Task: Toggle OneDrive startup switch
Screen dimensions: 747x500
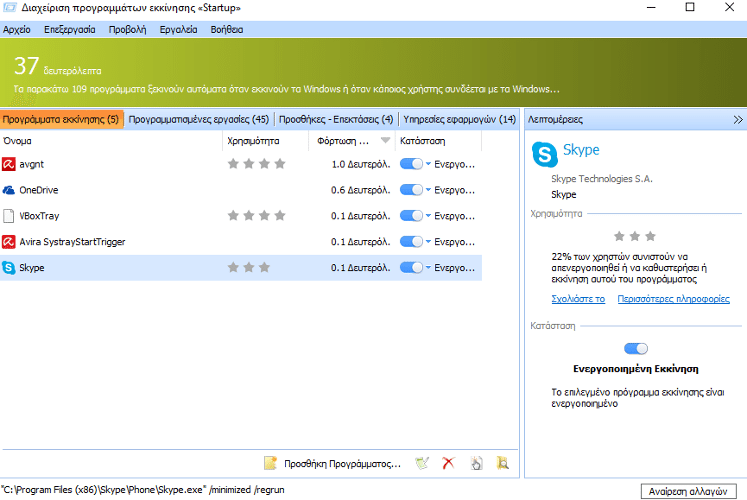Action: point(411,190)
